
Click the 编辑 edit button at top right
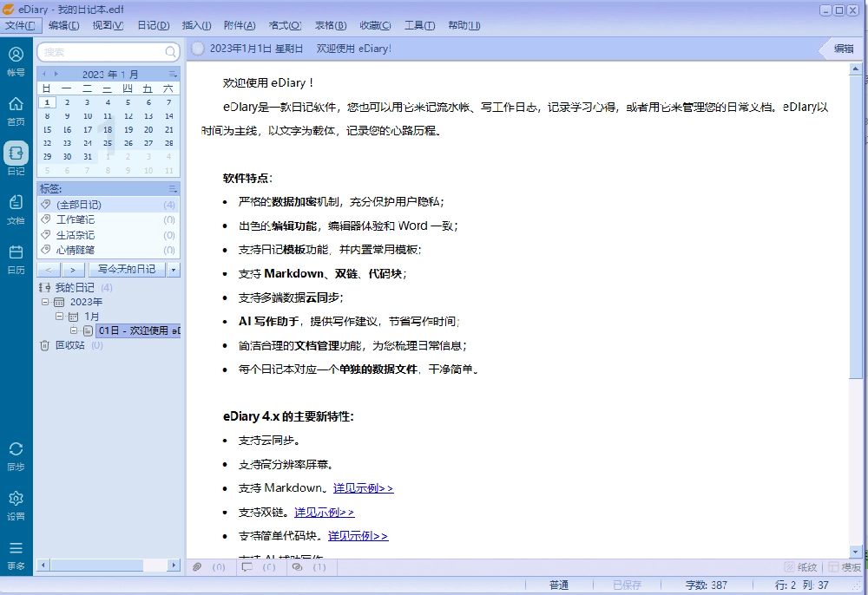[844, 49]
